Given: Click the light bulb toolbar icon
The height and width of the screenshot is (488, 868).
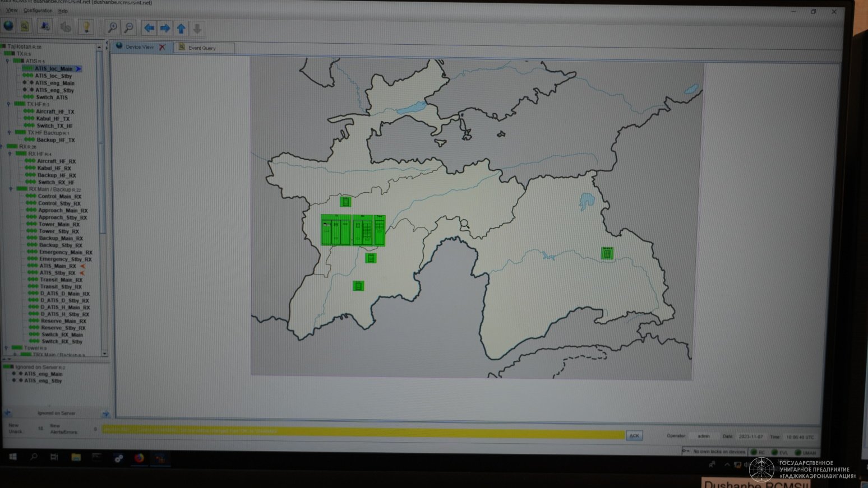Looking at the screenshot, I should [86, 27].
